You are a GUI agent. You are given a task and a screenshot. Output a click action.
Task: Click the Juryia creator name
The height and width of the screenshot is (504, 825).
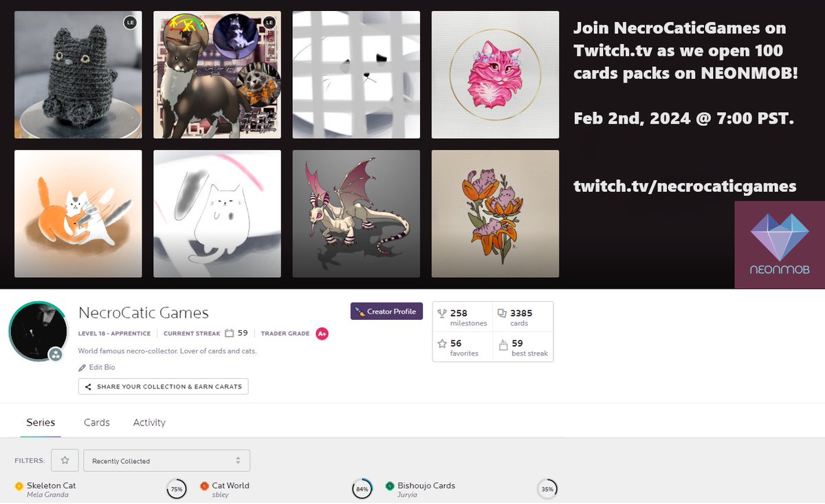[407, 494]
